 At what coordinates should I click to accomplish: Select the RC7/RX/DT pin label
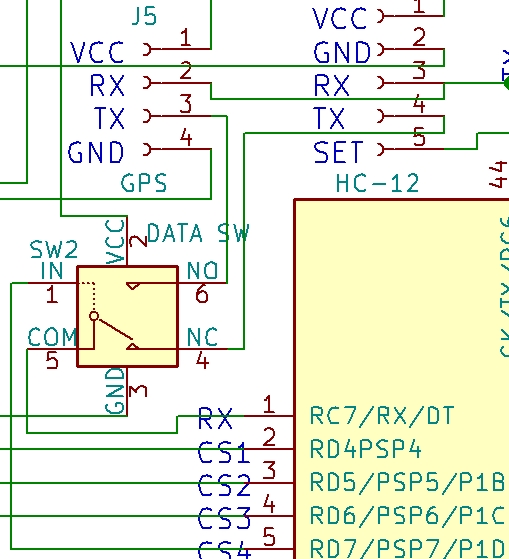pyautogui.click(x=382, y=416)
